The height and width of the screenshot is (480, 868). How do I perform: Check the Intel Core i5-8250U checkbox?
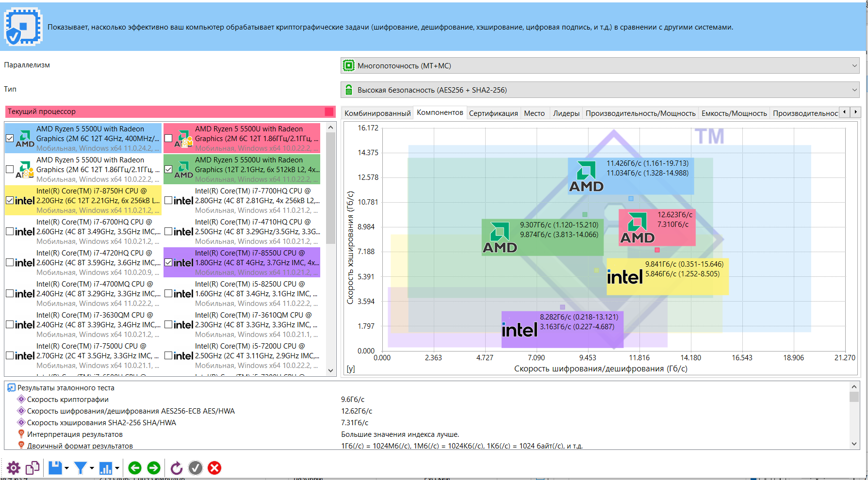pos(168,293)
